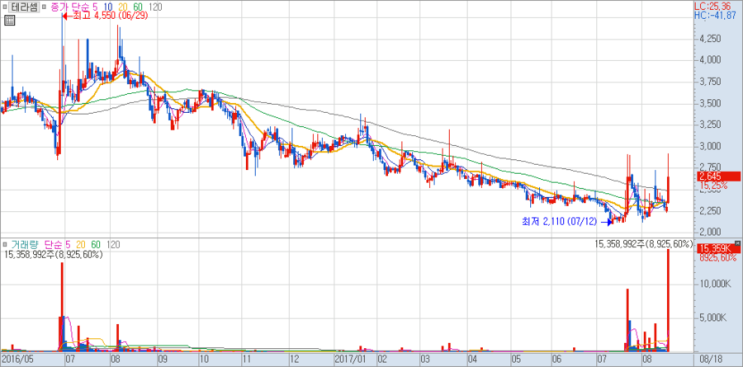Select the gray 120 in 거래량 legend
Image resolution: width=743 pixels, height=367 pixels.
[x=113, y=244]
